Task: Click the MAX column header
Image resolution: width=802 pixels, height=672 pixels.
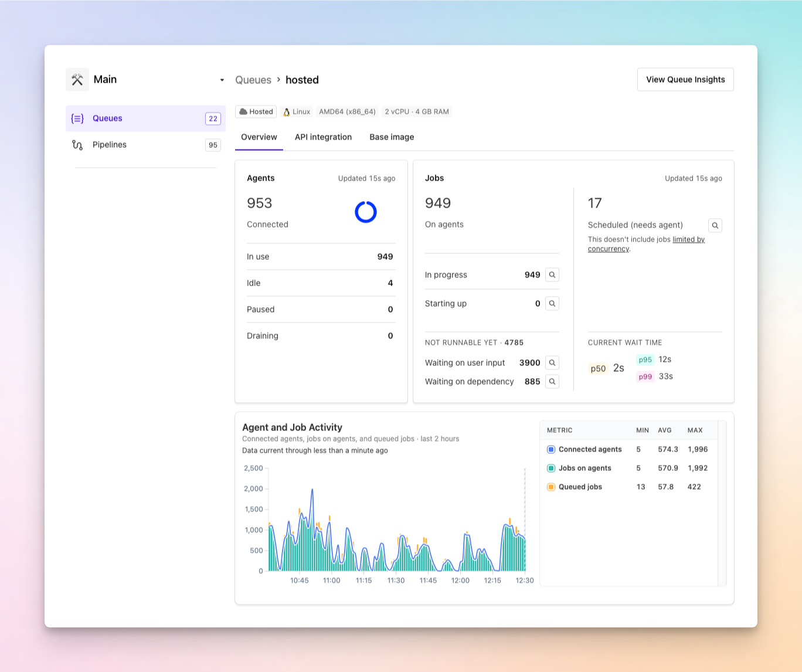Action: 695,430
